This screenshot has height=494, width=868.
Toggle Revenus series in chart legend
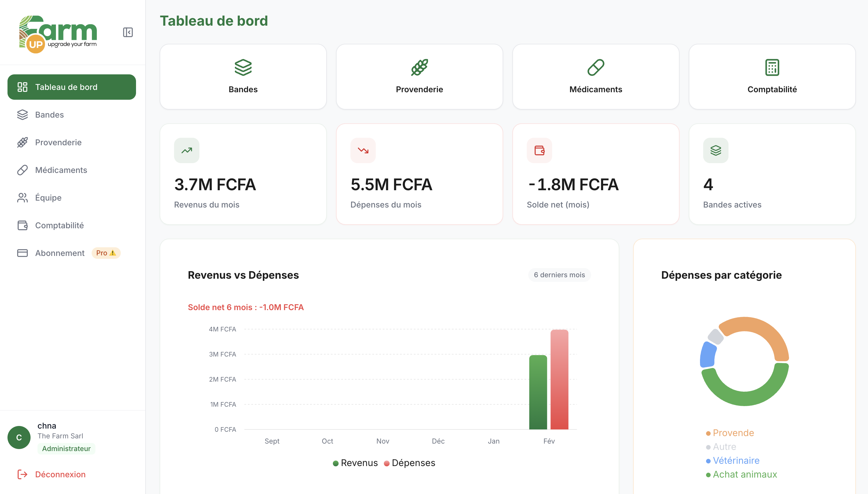(x=355, y=463)
